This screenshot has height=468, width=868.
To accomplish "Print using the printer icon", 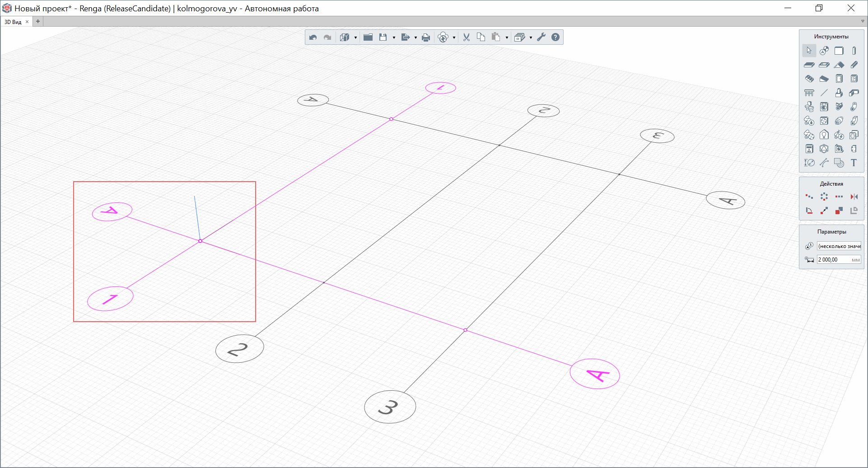I will (426, 37).
